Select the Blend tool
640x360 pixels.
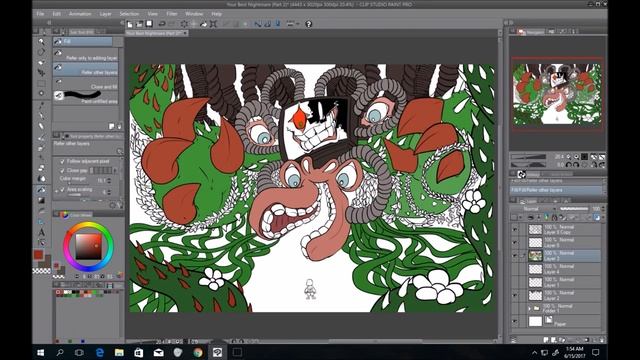coord(41,179)
